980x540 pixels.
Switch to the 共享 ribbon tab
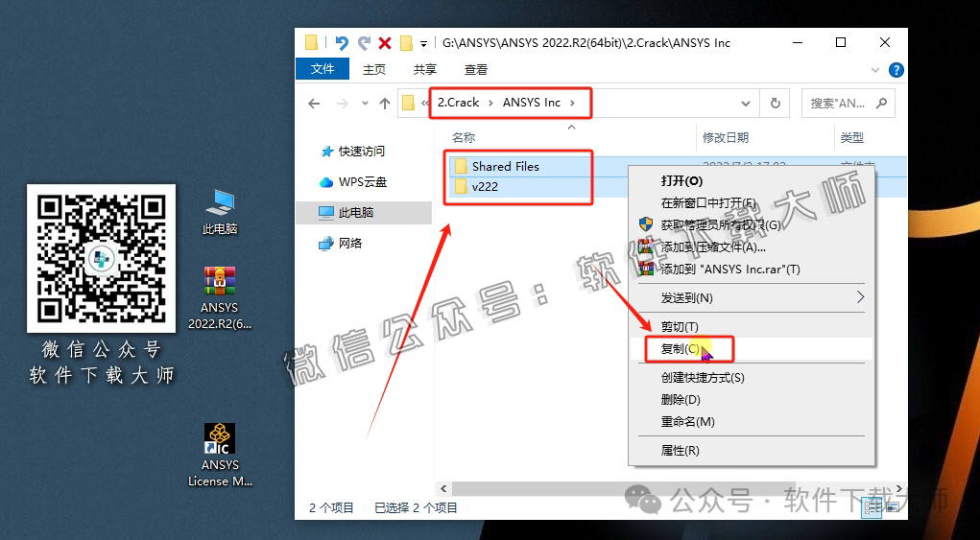coord(425,69)
